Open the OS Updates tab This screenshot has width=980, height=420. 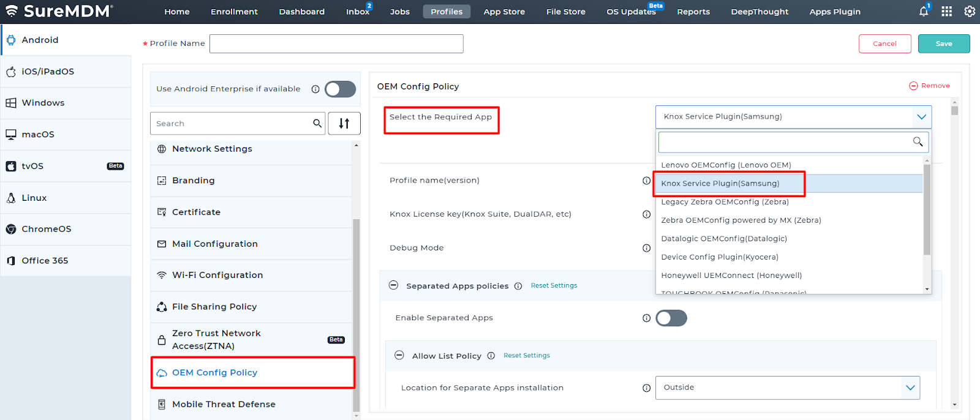[x=631, y=12]
